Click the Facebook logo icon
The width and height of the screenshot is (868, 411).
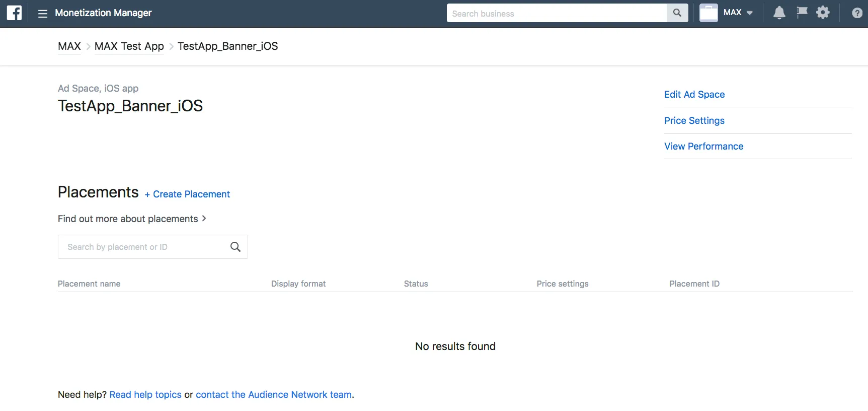click(x=14, y=13)
